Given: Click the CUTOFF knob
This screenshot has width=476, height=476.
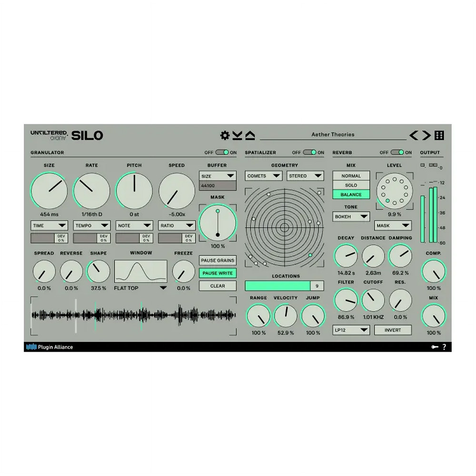Looking at the screenshot, I should [x=373, y=300].
